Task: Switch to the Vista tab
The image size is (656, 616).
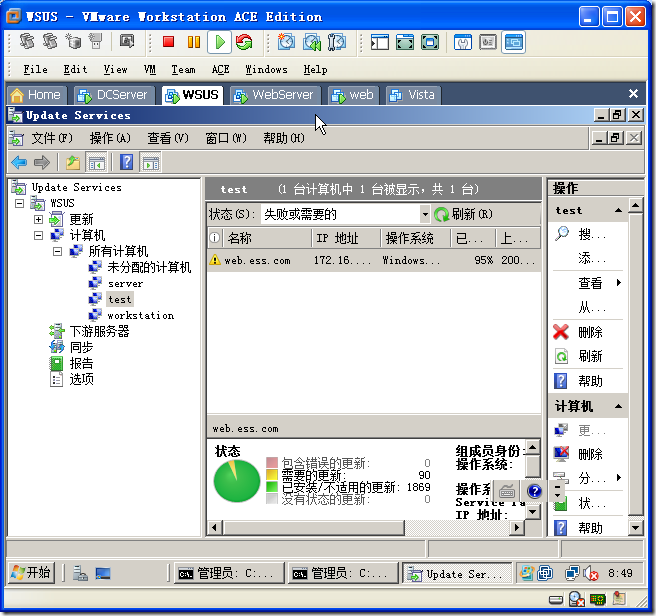Action: [x=413, y=95]
